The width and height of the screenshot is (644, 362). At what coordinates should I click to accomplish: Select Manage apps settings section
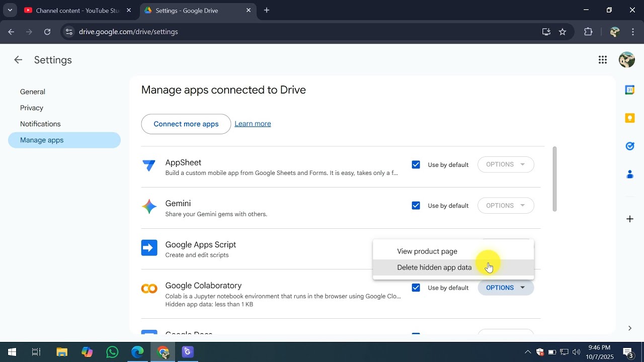[x=64, y=140]
